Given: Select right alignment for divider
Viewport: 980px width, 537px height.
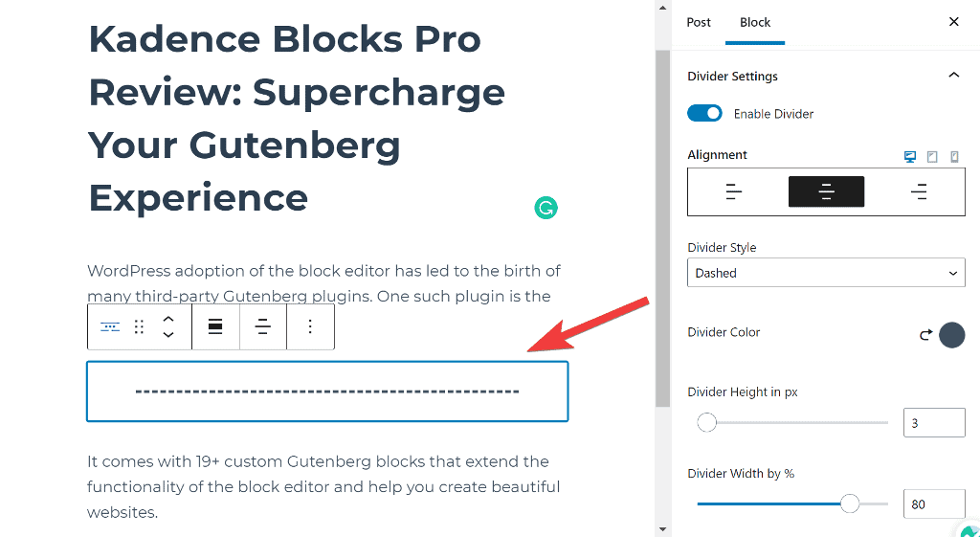Looking at the screenshot, I should pos(919,192).
